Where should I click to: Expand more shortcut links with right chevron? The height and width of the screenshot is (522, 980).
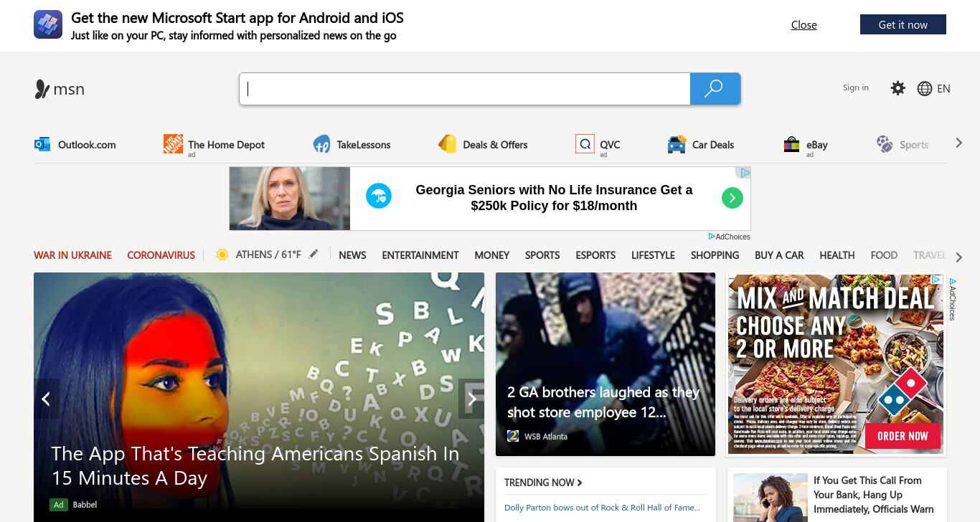point(958,143)
